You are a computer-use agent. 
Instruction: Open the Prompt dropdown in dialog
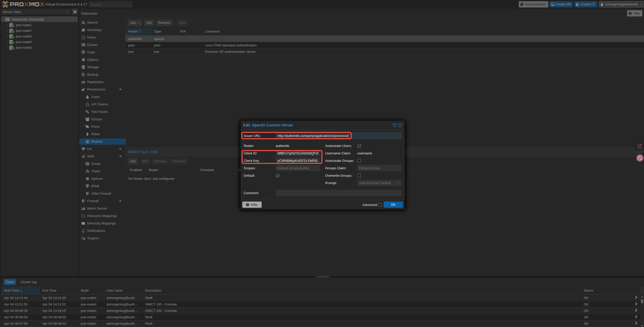coord(379,183)
